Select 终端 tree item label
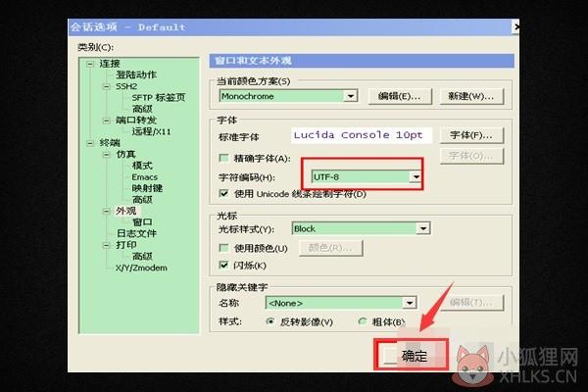Viewport: 588px width, 392px height. pyautogui.click(x=110, y=143)
